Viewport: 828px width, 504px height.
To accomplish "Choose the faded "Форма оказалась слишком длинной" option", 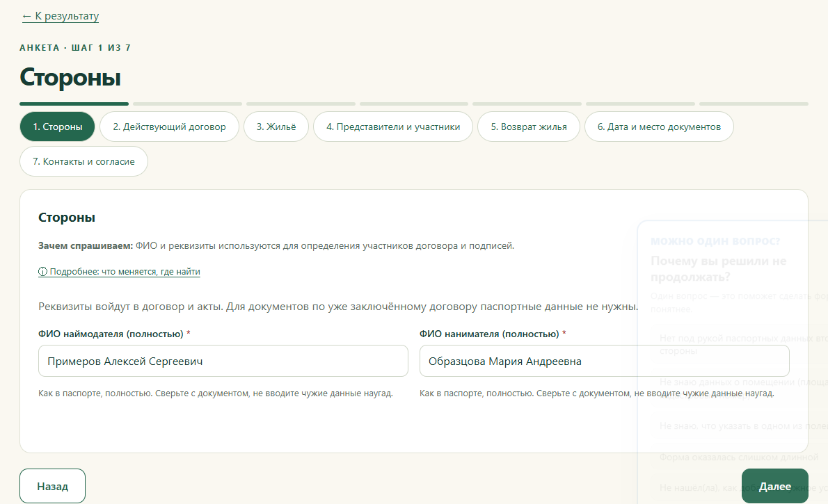I will pos(738,457).
